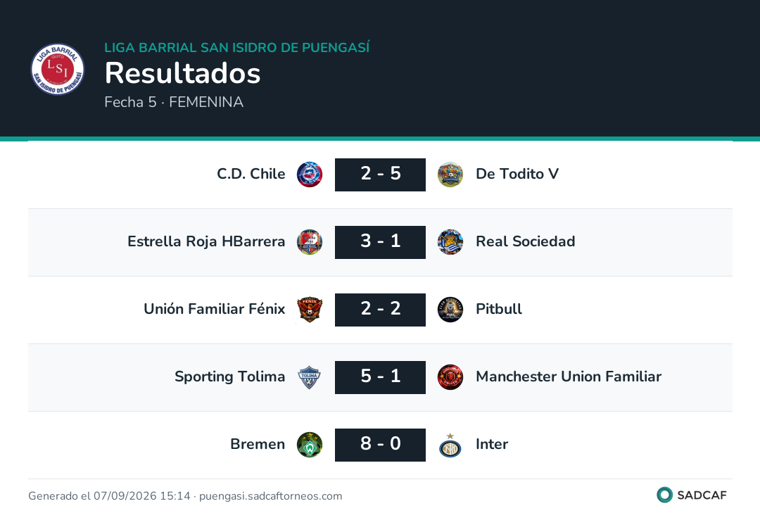Image resolution: width=760 pixels, height=532 pixels.
Task: Click the Pitbull team crest
Action: click(x=450, y=310)
